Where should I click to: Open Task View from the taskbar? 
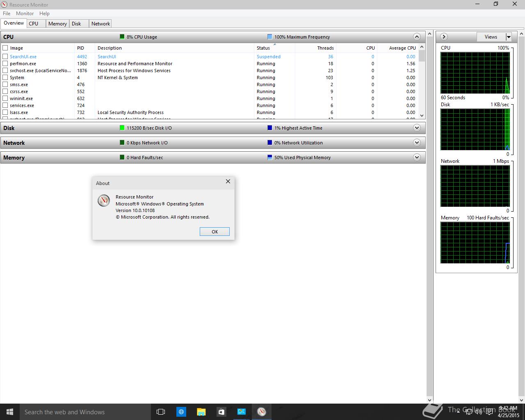pos(161,412)
